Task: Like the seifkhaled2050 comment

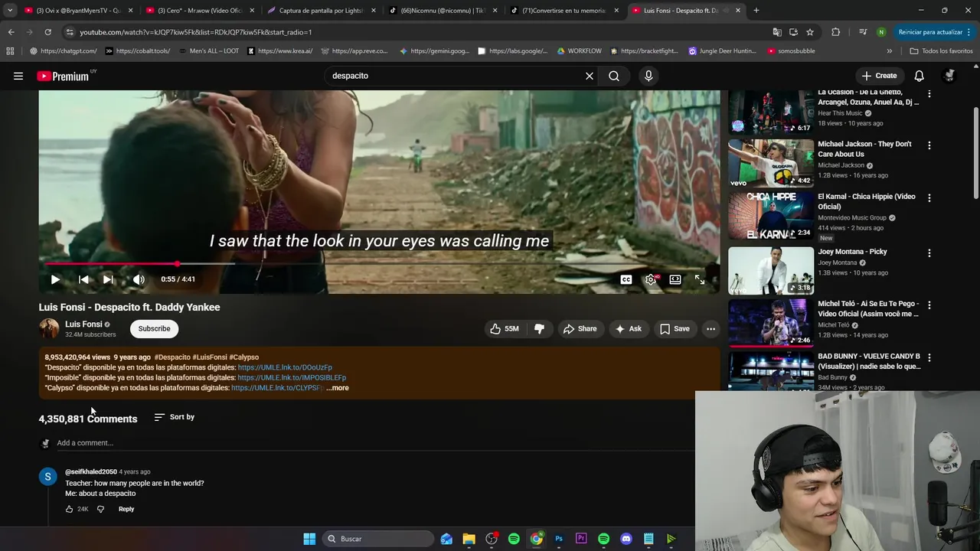Action: click(x=70, y=509)
